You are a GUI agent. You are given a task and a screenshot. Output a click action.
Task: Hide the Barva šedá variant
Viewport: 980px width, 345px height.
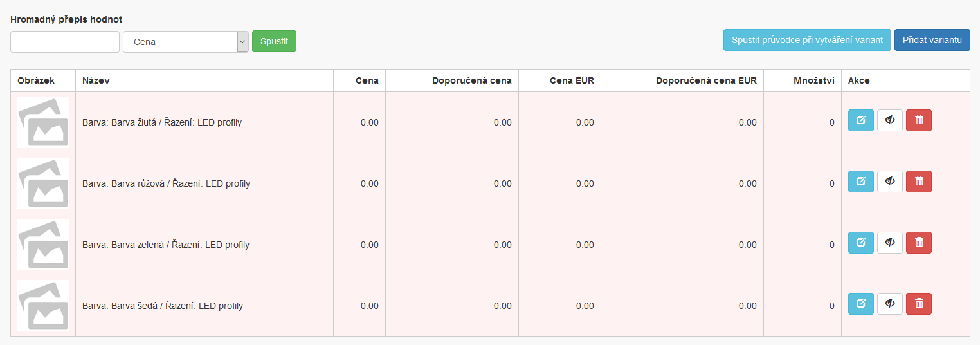click(x=890, y=304)
